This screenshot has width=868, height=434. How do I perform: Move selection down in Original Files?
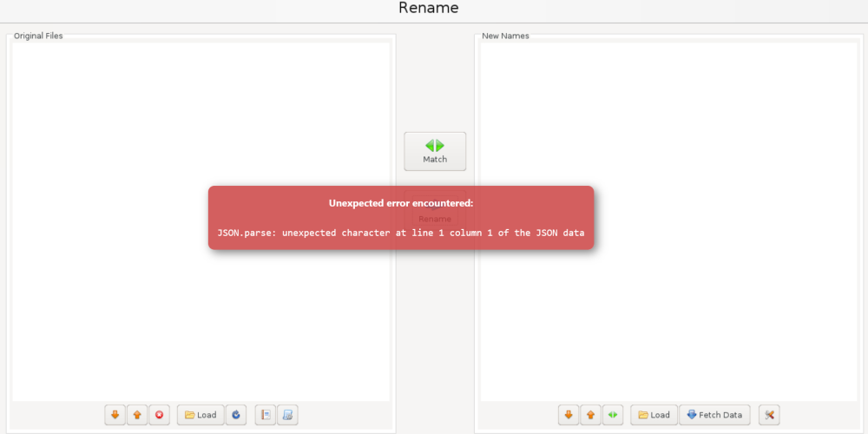click(x=115, y=415)
